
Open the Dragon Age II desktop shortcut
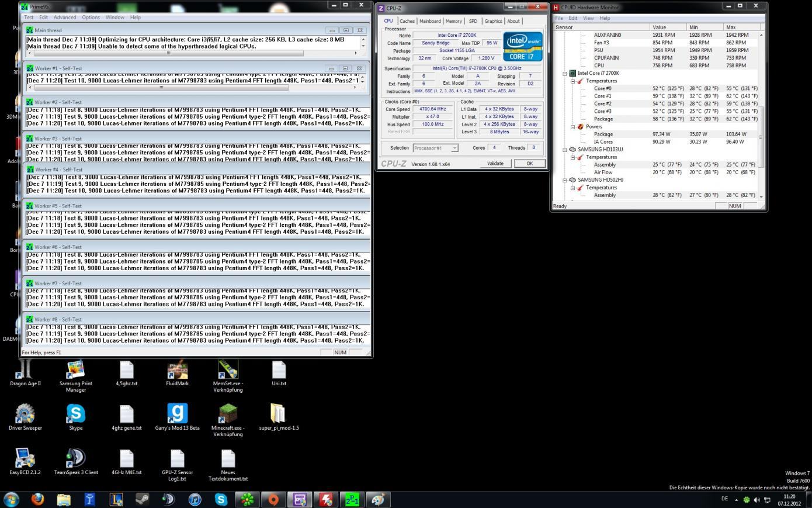(x=25, y=374)
